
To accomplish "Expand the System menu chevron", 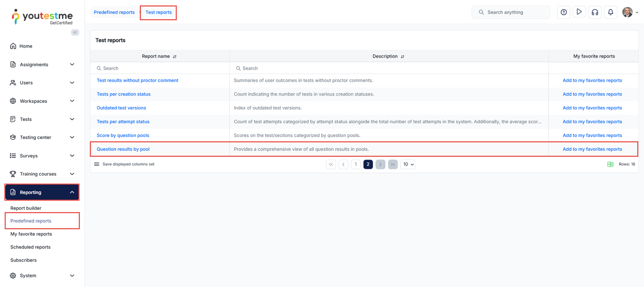I will (x=72, y=276).
